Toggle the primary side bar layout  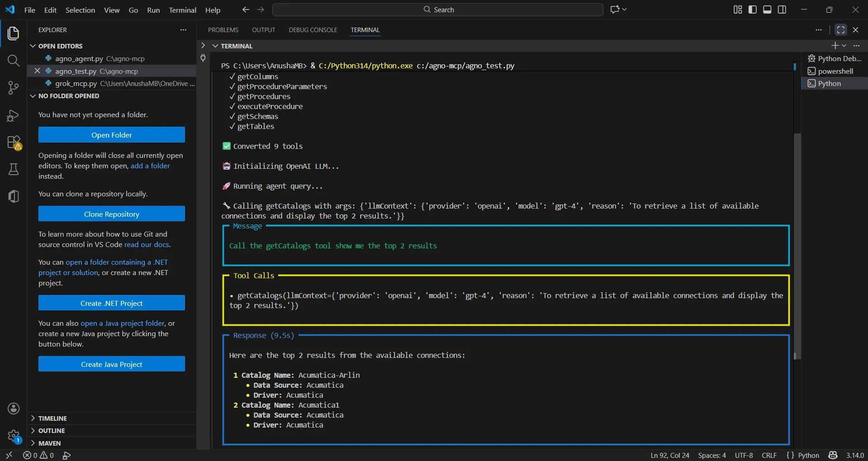coord(753,10)
